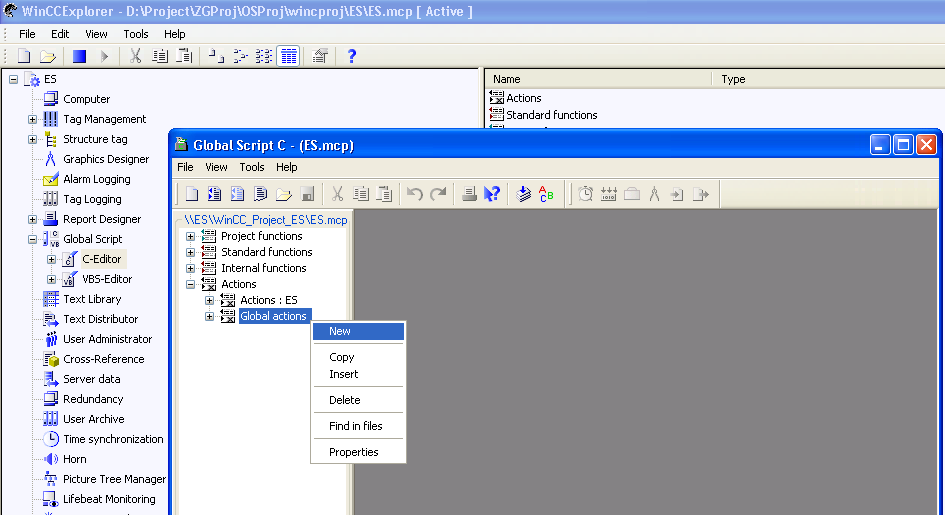This screenshot has height=515, width=945.
Task: Select Alarm Logging in project tree
Action: [x=96, y=179]
